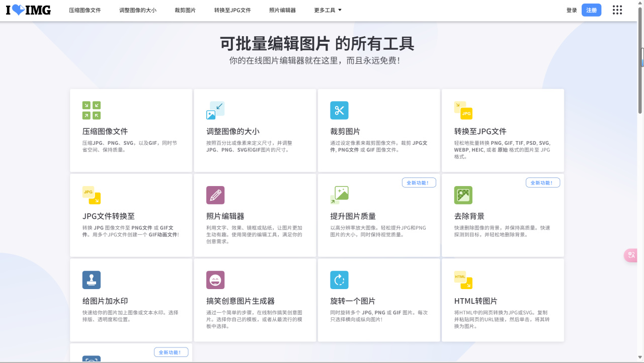Click the 提升图片质量 card description text
644x363 pixels.
pyautogui.click(x=378, y=231)
